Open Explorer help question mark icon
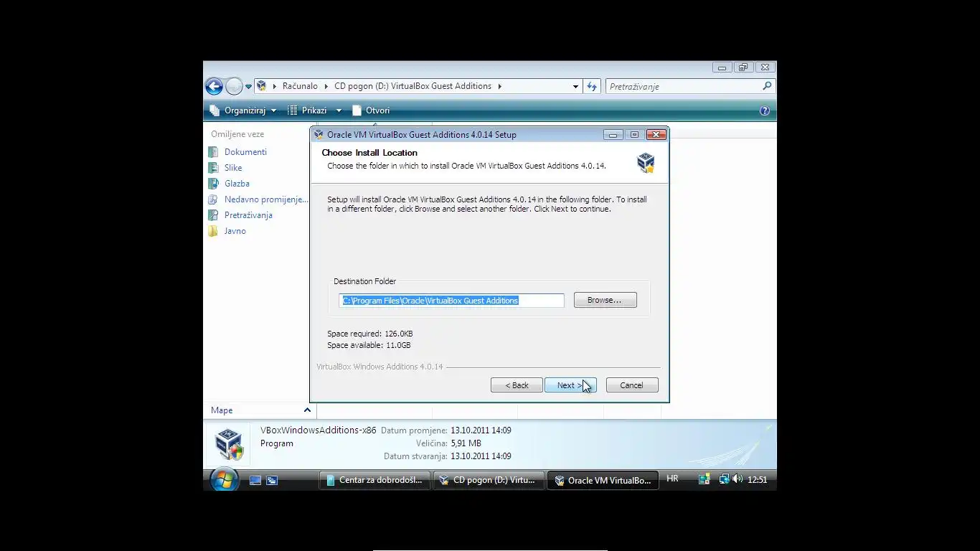Viewport: 980px width, 551px height. 764,110
